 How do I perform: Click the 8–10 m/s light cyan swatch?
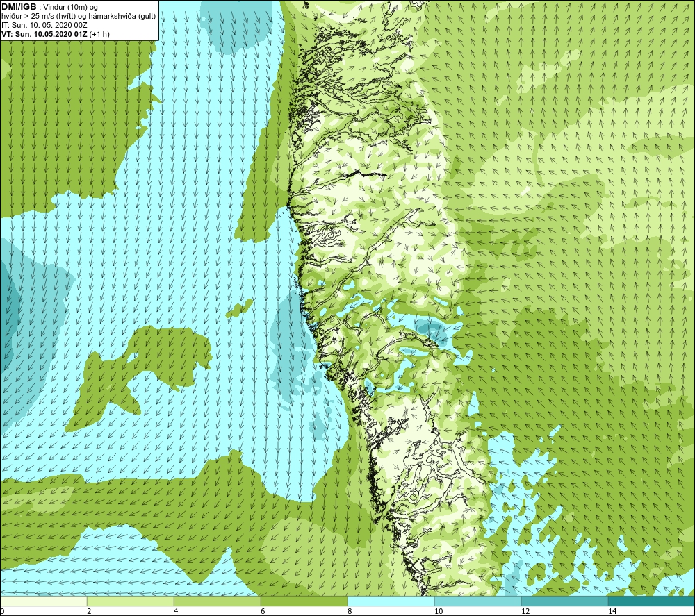[x=391, y=601]
